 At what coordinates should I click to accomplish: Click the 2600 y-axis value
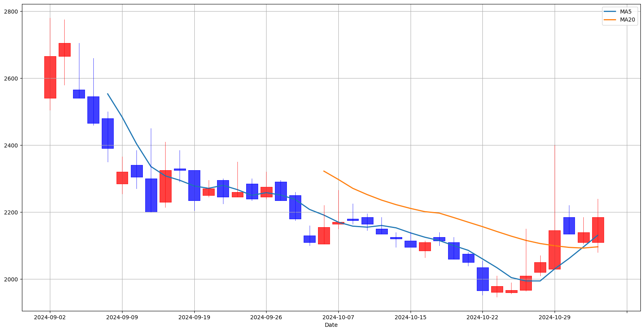pyautogui.click(x=11, y=79)
